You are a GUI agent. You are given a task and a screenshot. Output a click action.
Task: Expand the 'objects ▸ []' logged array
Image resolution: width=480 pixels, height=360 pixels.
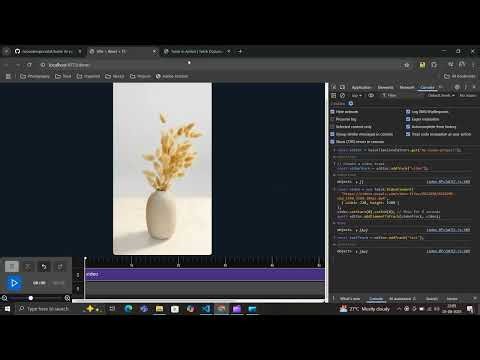[x=357, y=182]
